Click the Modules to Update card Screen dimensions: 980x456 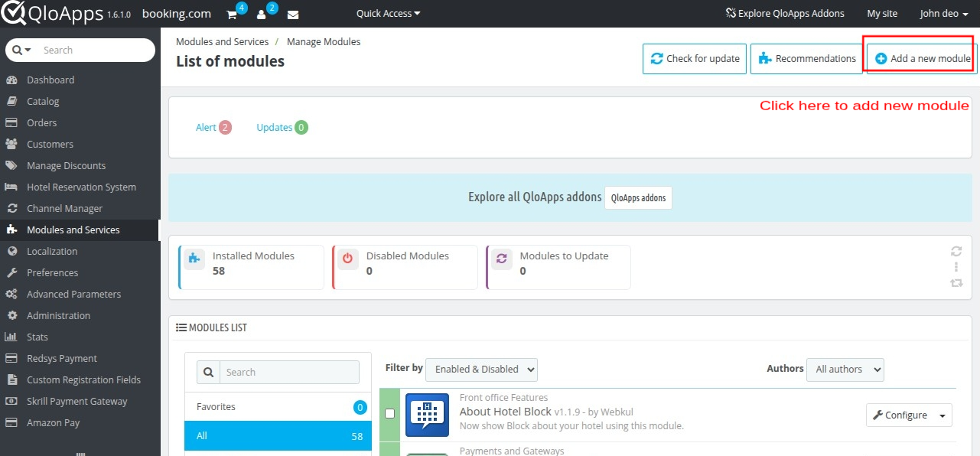tap(558, 267)
